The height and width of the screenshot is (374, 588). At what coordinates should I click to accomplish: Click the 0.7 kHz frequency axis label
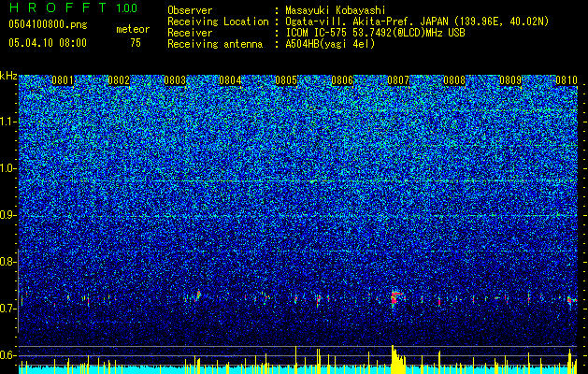[x=7, y=309]
